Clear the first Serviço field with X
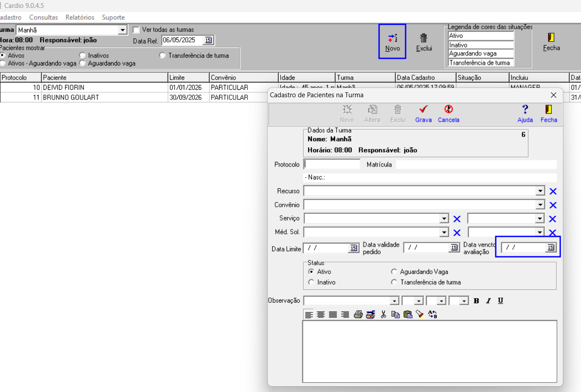 coord(457,219)
